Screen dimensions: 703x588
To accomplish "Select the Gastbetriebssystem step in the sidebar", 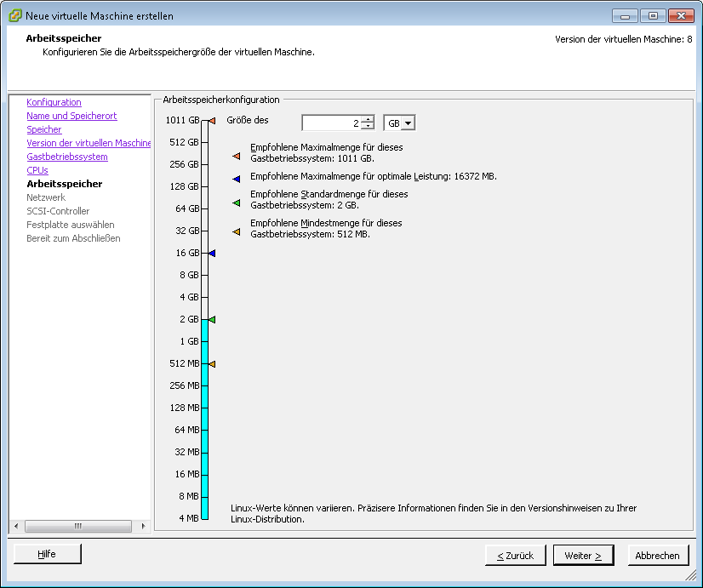I will (x=67, y=157).
